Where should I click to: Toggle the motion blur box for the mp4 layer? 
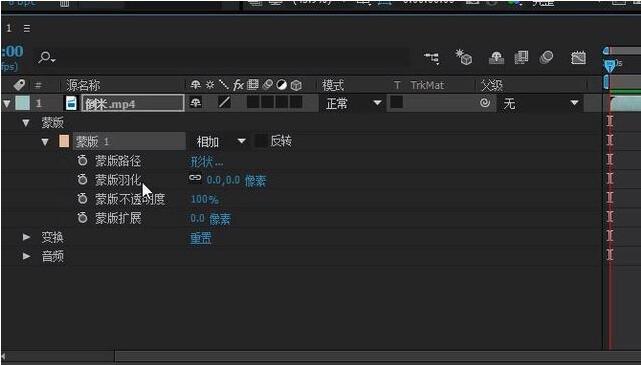click(267, 102)
